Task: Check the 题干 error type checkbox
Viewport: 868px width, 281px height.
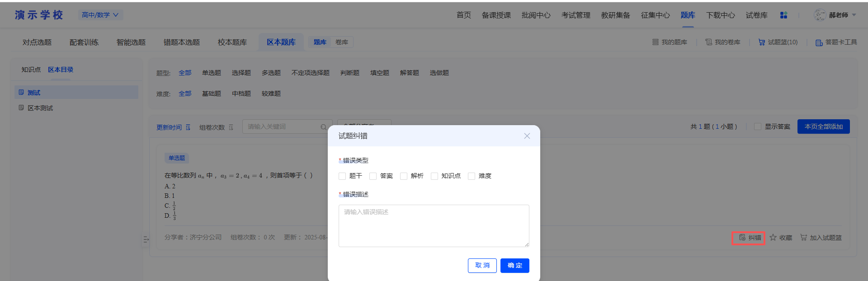Action: point(342,176)
